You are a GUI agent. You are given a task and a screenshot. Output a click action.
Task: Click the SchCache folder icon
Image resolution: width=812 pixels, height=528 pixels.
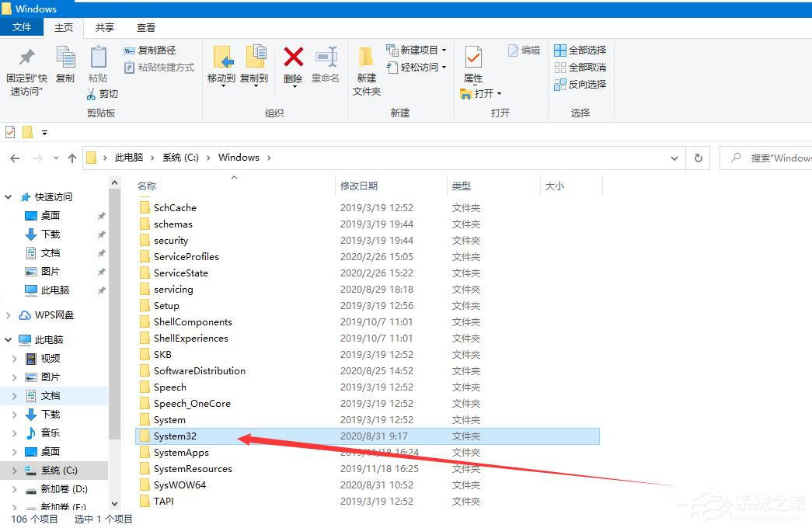145,208
